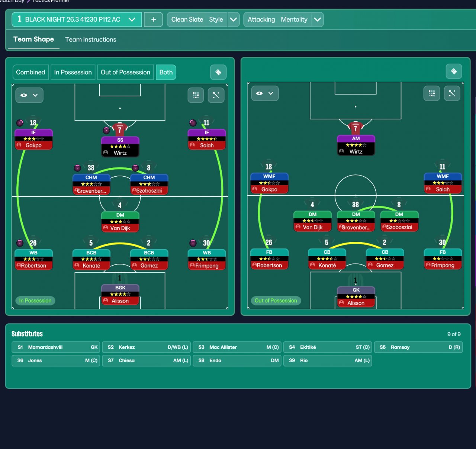476x449 pixels.
Task: Switch pitch view to Out of Possession only
Action: 125,72
